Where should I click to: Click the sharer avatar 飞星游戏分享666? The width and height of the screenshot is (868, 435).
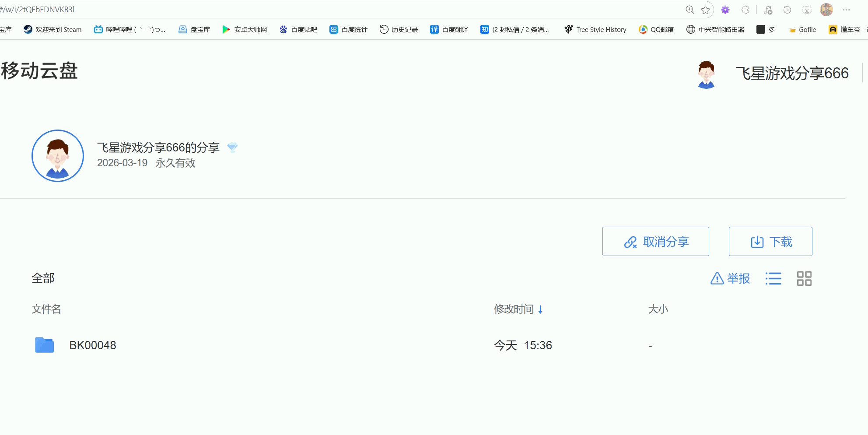pyautogui.click(x=706, y=74)
